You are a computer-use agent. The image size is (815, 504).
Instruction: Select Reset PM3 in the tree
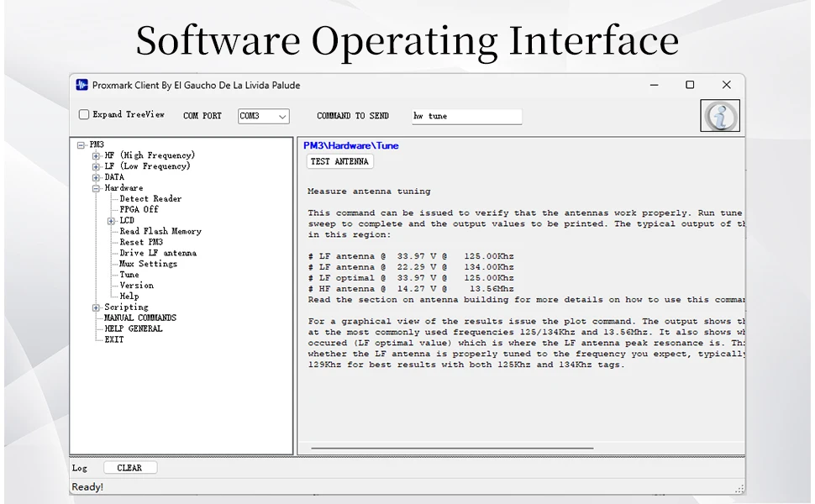pos(141,242)
